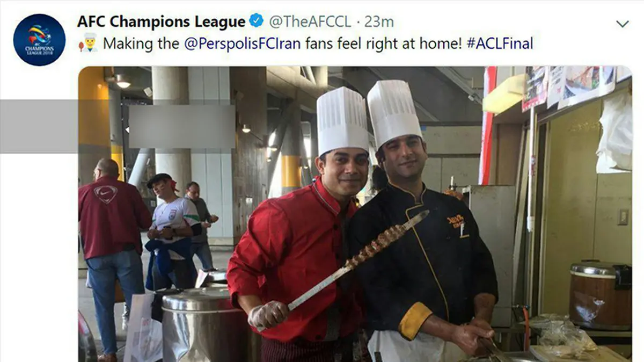
Task: Click the grey bar left of the photo
Action: pos(39,126)
